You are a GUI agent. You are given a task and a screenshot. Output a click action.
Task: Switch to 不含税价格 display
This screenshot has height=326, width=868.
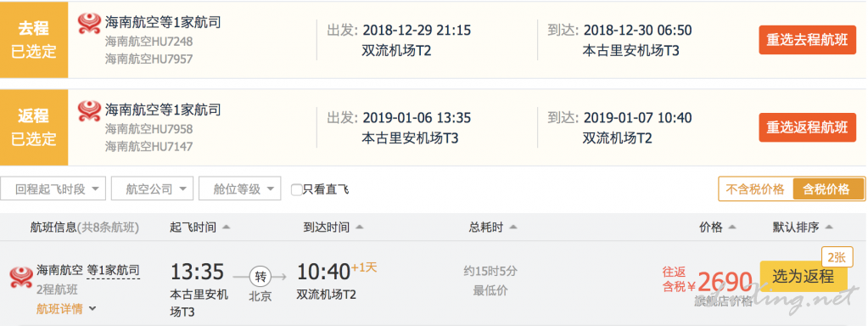[755, 189]
